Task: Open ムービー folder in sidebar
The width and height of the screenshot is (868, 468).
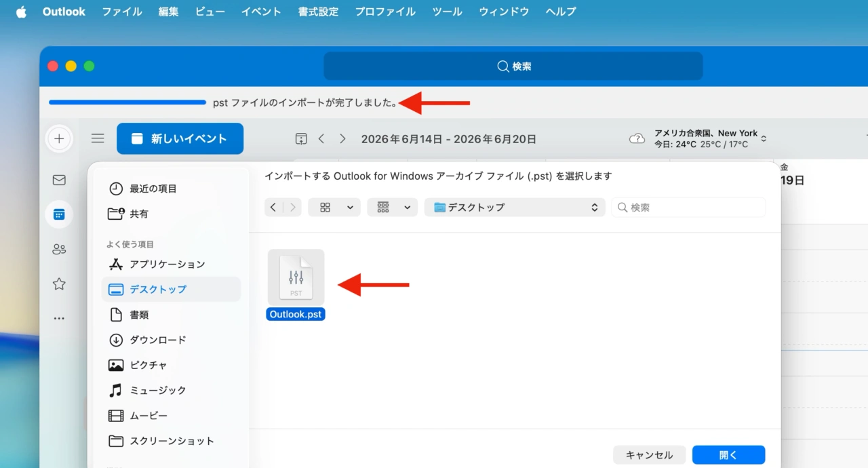Action: click(171, 415)
